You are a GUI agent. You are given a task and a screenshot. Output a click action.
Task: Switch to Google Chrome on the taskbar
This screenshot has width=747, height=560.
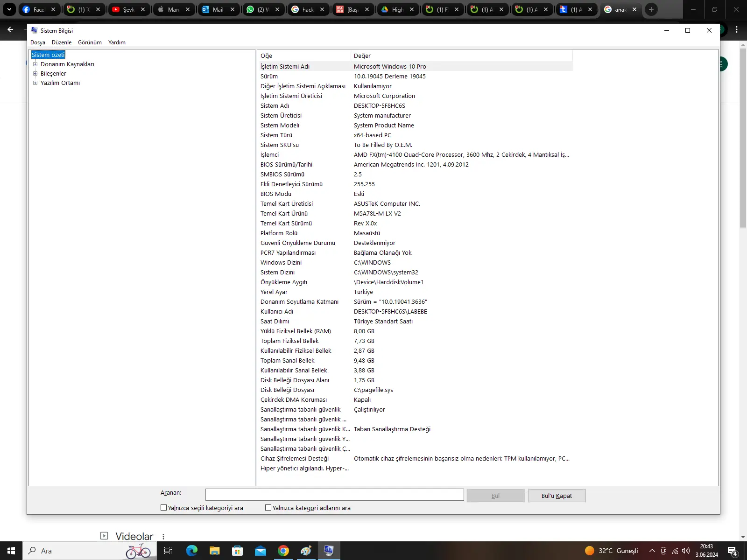point(283,551)
